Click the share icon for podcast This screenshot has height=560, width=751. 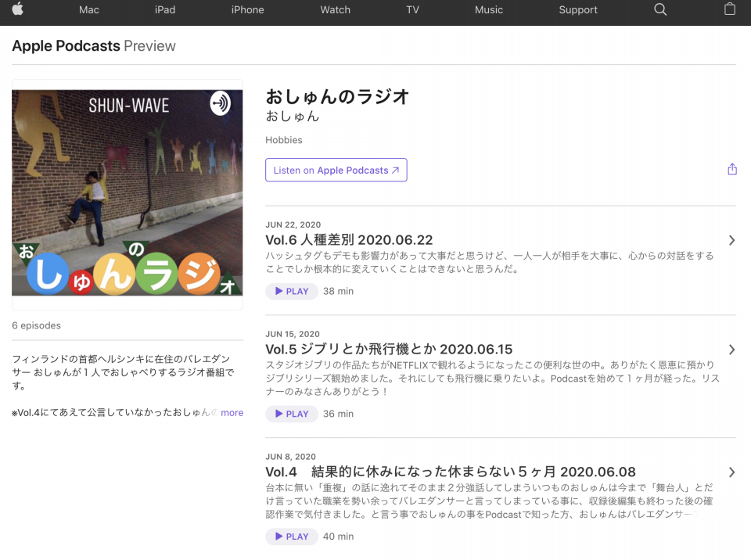pos(731,169)
